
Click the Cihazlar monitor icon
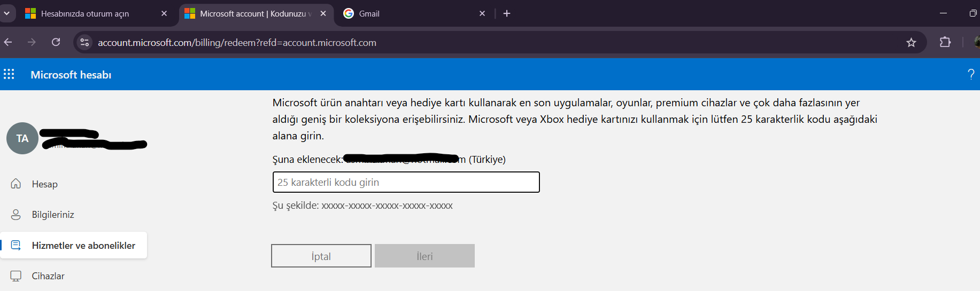pyautogui.click(x=16, y=276)
